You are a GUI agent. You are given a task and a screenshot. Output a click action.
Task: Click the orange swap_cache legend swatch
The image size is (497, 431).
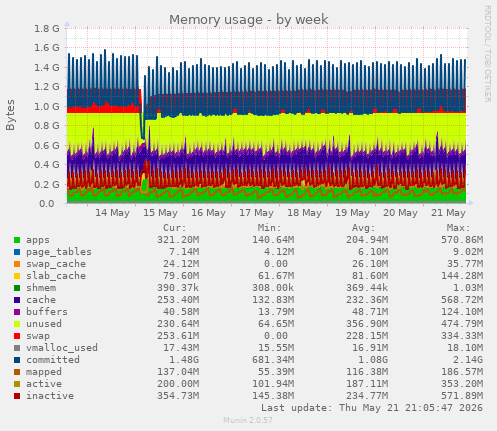[17, 264]
